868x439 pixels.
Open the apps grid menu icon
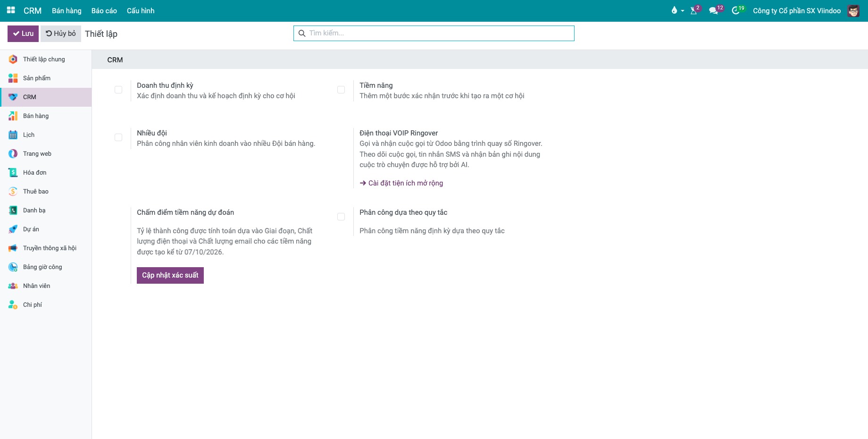[x=11, y=10]
